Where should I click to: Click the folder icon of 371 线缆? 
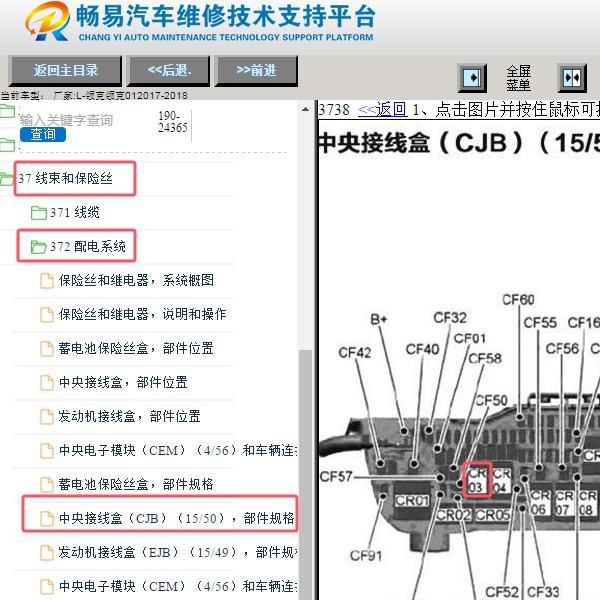39,213
